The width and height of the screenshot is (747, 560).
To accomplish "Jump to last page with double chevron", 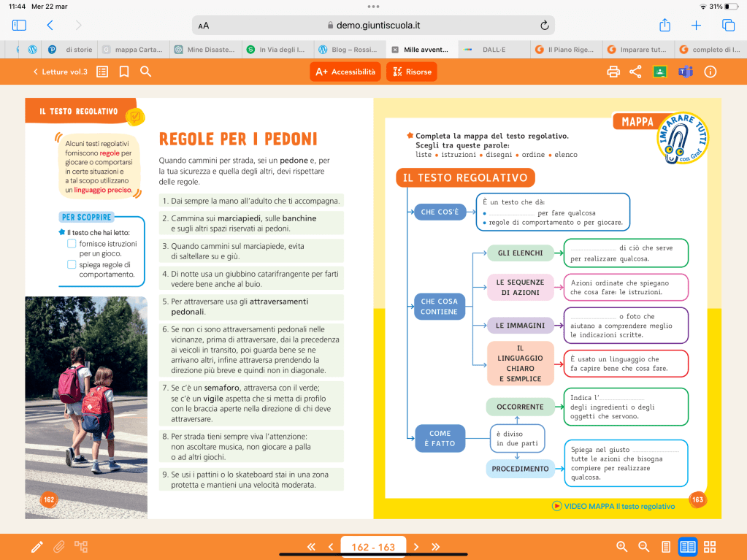I will (436, 547).
